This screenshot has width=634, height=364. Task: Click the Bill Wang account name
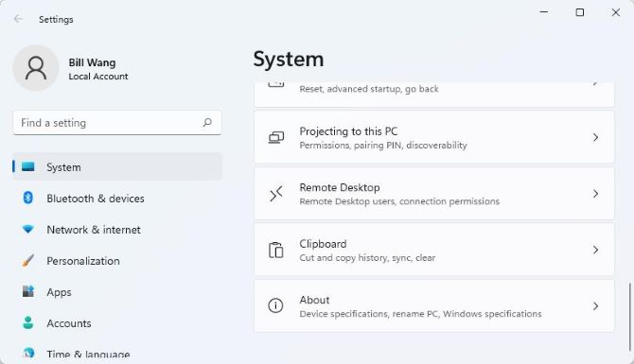(x=92, y=62)
